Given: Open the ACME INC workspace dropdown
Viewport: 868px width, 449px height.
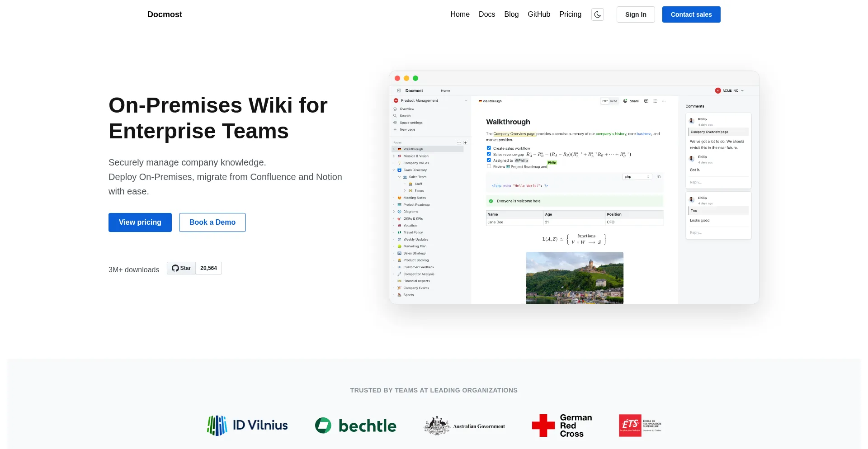Looking at the screenshot, I should click(x=729, y=90).
